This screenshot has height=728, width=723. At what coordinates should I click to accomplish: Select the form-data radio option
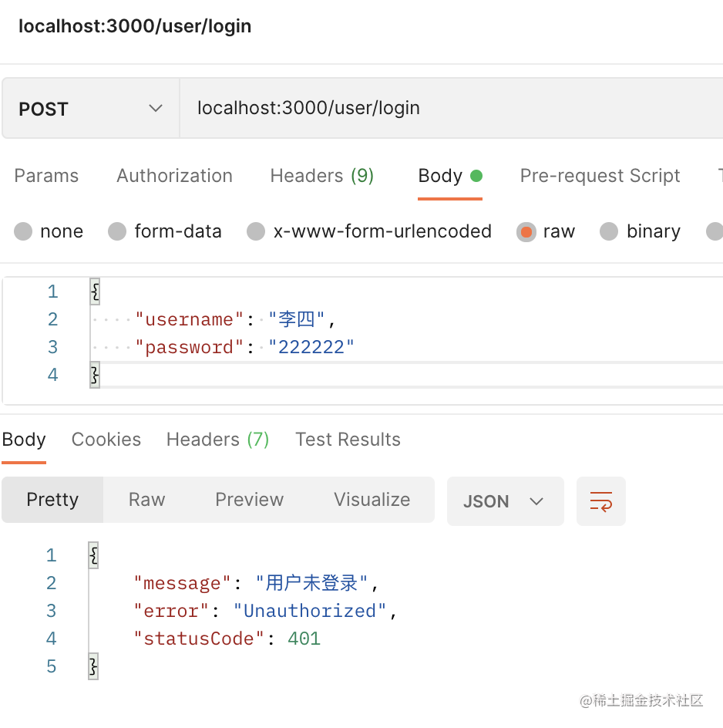(x=117, y=231)
